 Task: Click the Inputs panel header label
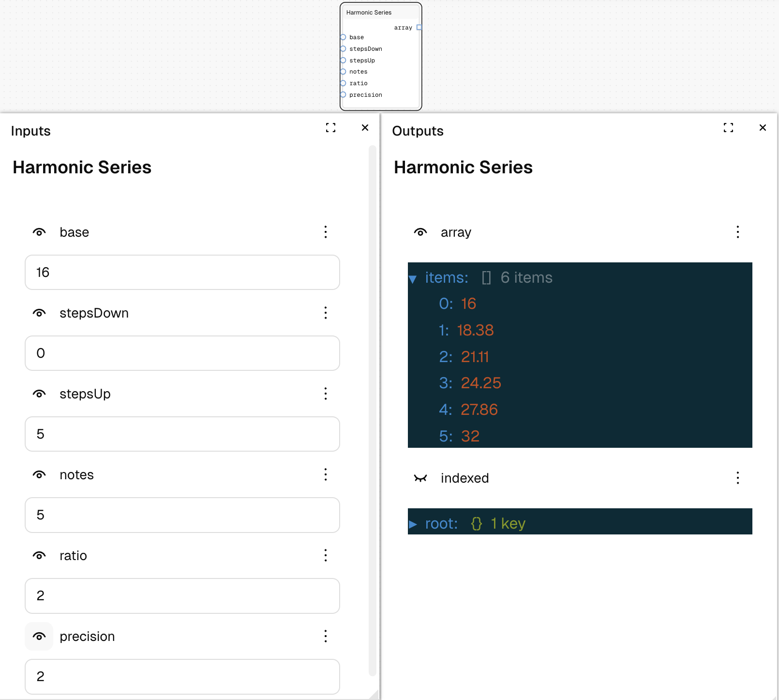(x=31, y=131)
